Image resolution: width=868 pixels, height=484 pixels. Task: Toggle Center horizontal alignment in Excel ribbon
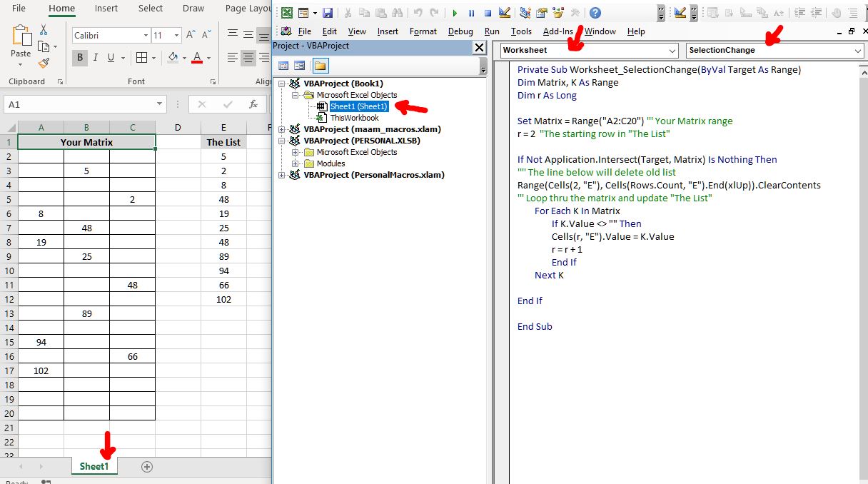[x=248, y=58]
